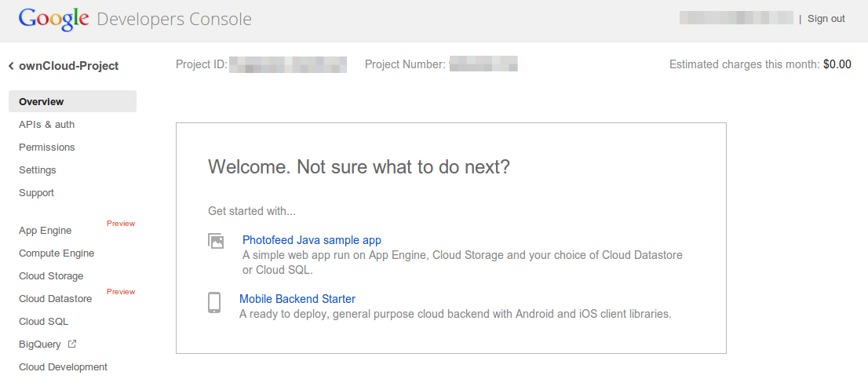Click the Project ID label
Viewport: 868px width, 390px height.
(202, 64)
